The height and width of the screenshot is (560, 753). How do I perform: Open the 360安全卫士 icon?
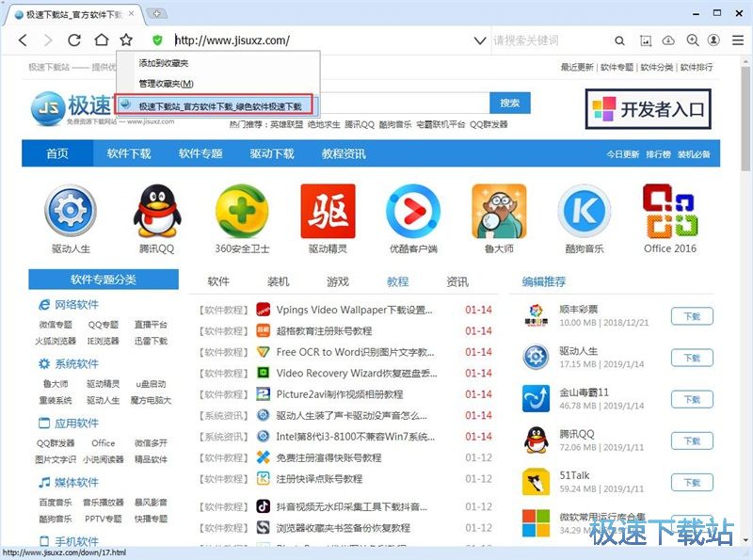pos(242,212)
